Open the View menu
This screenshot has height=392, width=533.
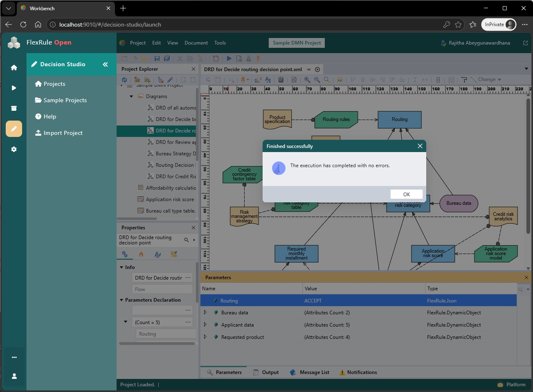(173, 43)
